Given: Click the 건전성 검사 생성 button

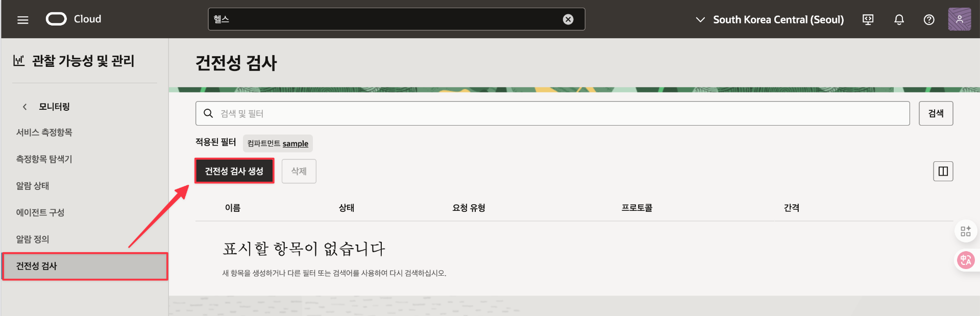Looking at the screenshot, I should 234,171.
